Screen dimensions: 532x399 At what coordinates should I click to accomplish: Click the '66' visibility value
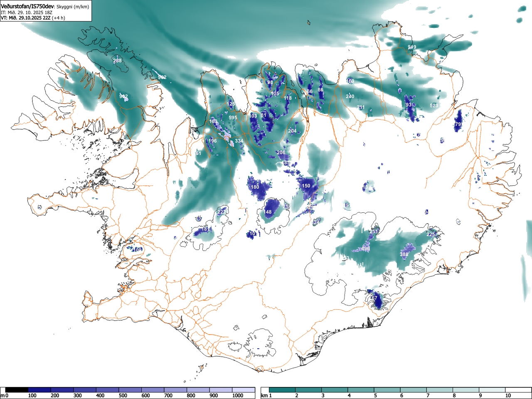(310, 92)
